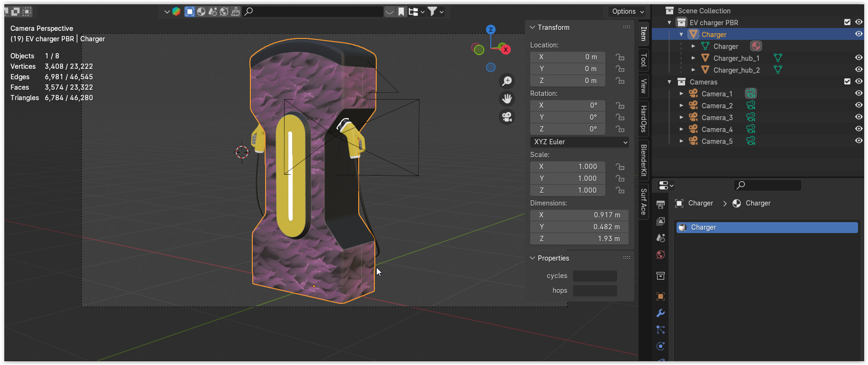Collapse the Cameras collection tree

click(x=669, y=82)
